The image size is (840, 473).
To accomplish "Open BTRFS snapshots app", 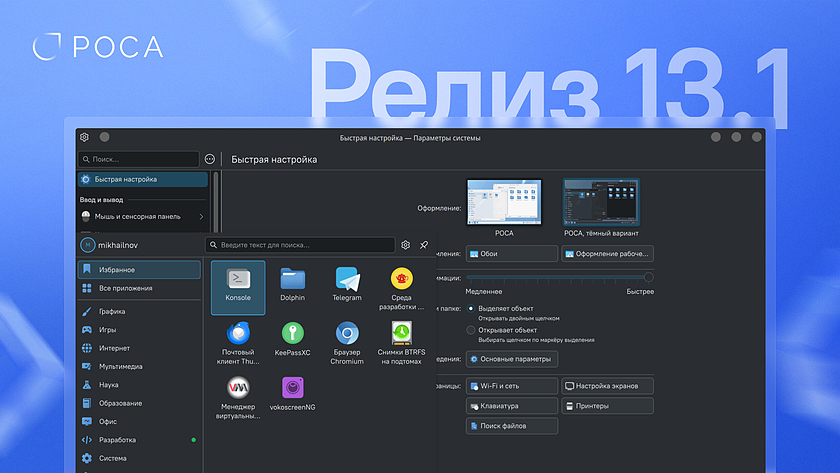I will [x=402, y=338].
